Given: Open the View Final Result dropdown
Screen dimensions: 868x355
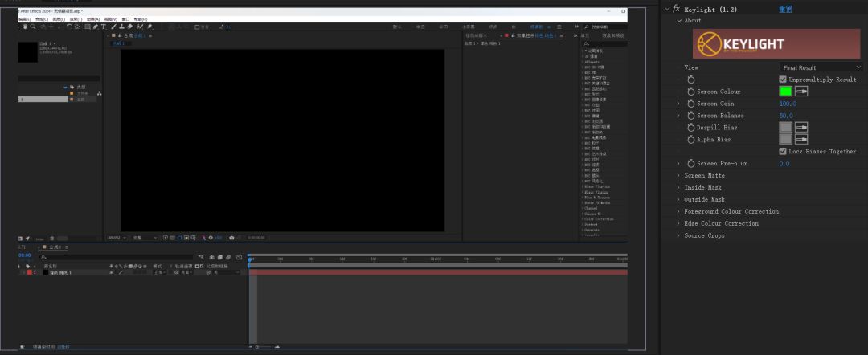Looking at the screenshot, I should tap(821, 67).
